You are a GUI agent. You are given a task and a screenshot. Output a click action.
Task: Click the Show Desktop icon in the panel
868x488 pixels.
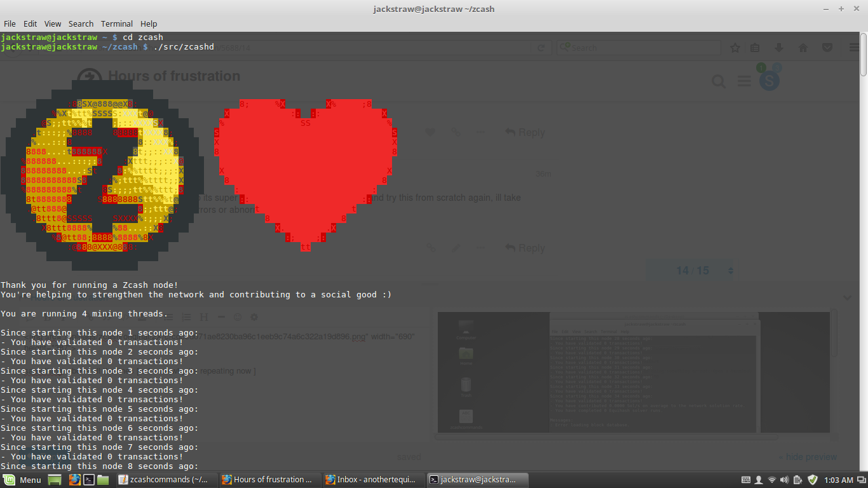coord(55,480)
